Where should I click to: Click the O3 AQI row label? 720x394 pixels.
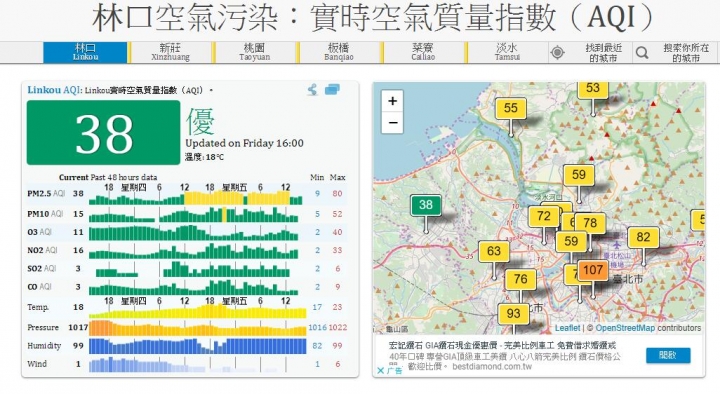click(x=39, y=232)
